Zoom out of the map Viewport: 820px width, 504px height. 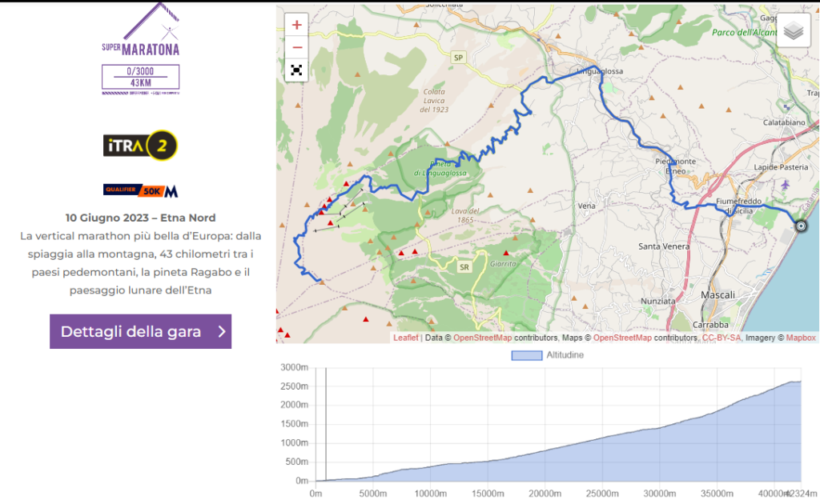296,47
